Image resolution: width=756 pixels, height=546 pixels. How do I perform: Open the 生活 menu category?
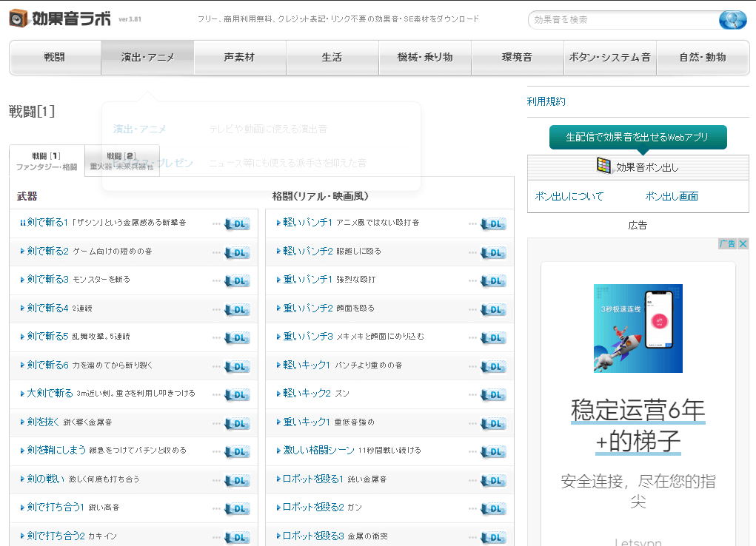(x=332, y=58)
